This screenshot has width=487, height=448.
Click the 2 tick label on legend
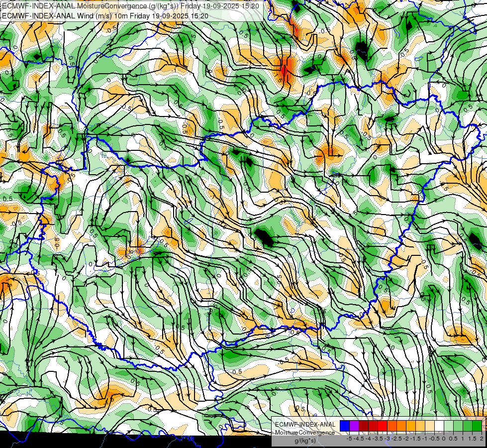coord(482,439)
